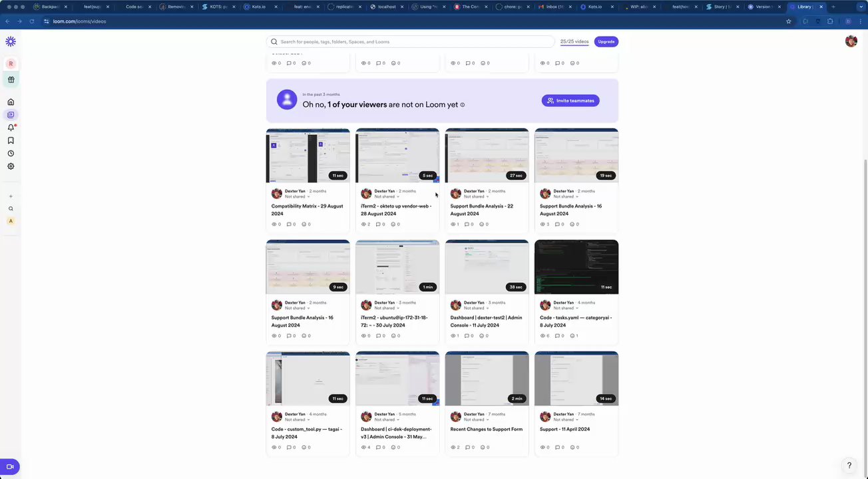The image size is (868, 479).
Task: Open the Loom logo home link
Action: [x=11, y=41]
